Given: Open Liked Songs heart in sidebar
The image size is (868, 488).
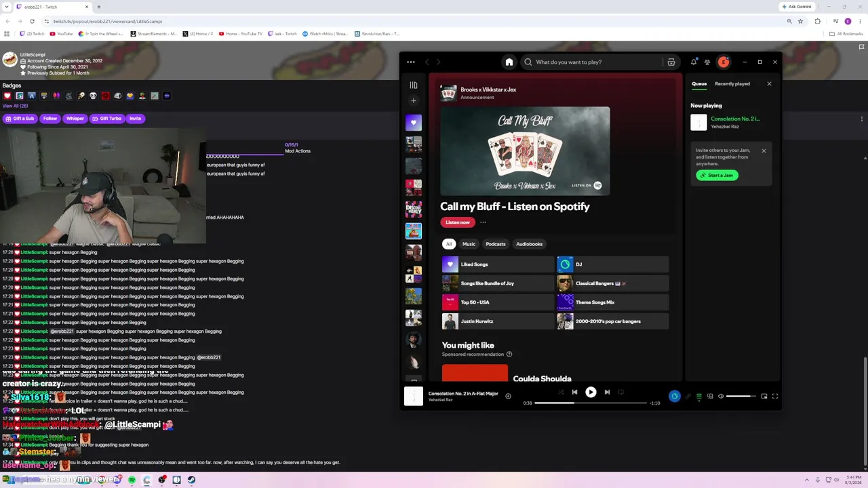Looking at the screenshot, I should [414, 123].
